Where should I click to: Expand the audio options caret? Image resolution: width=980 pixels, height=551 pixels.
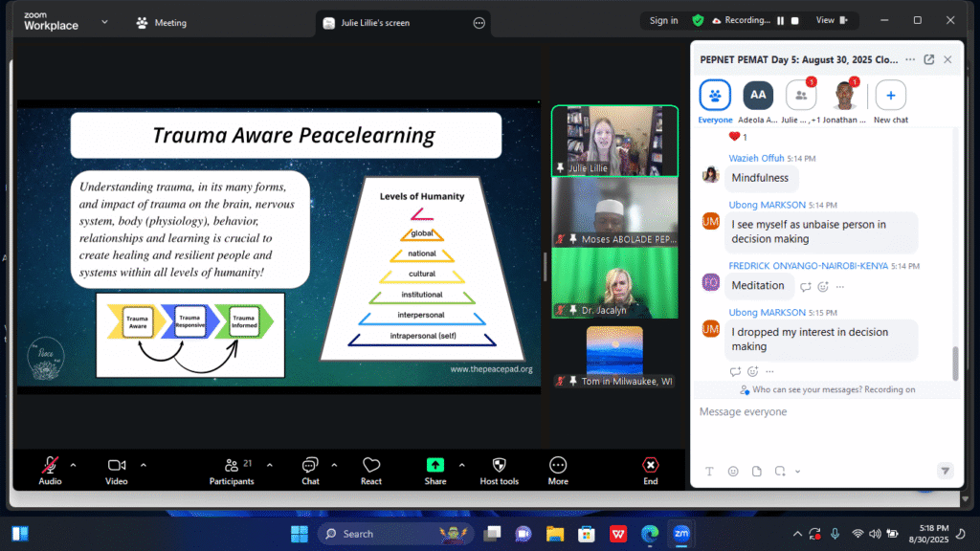click(74, 465)
